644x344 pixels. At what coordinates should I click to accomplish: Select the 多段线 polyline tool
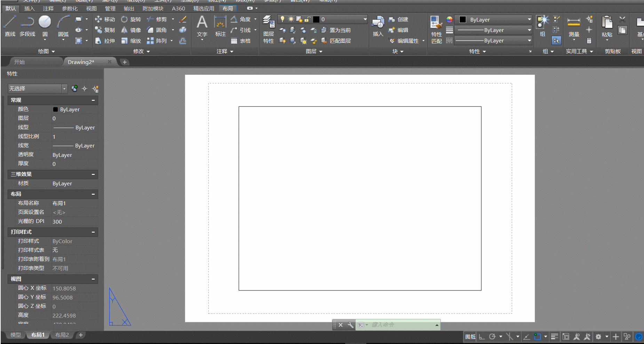(x=27, y=26)
